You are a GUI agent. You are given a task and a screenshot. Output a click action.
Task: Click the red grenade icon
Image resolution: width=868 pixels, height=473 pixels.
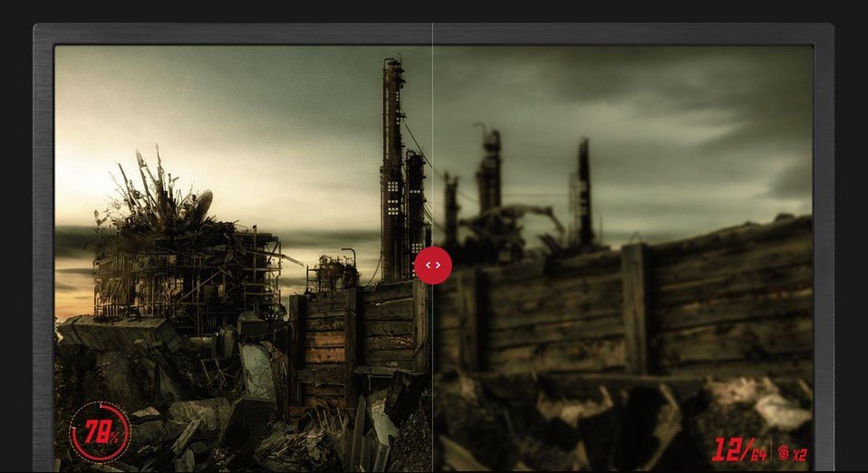(783, 451)
